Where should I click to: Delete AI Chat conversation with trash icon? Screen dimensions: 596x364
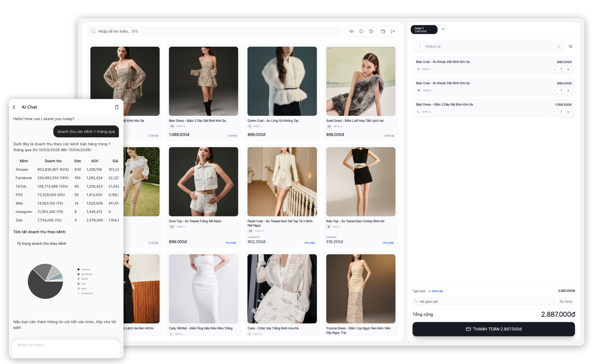click(117, 107)
